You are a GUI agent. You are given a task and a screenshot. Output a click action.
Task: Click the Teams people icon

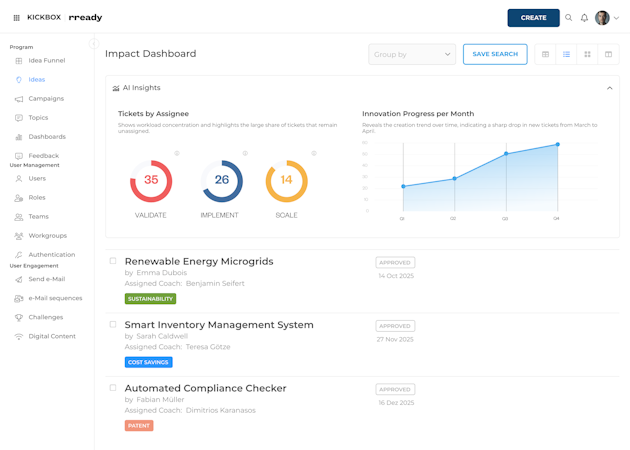pyautogui.click(x=18, y=217)
